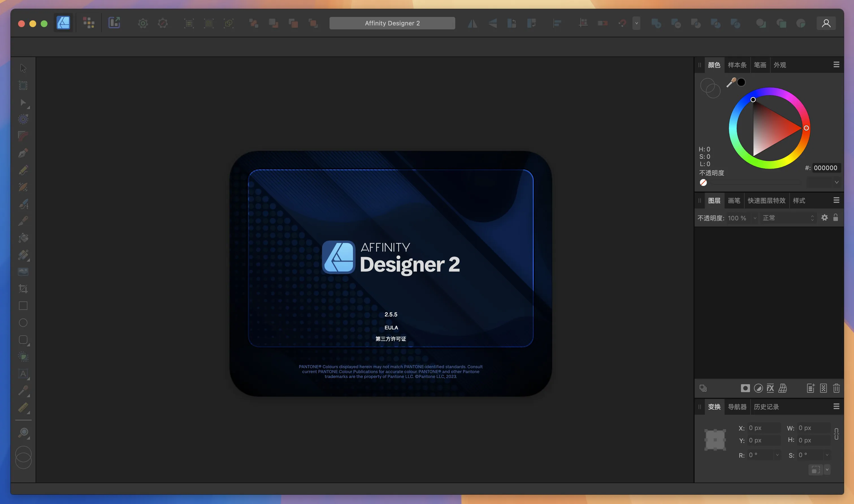The width and height of the screenshot is (854, 504).
Task: Click the no-color swatch under 不透明度
Action: coord(703,183)
